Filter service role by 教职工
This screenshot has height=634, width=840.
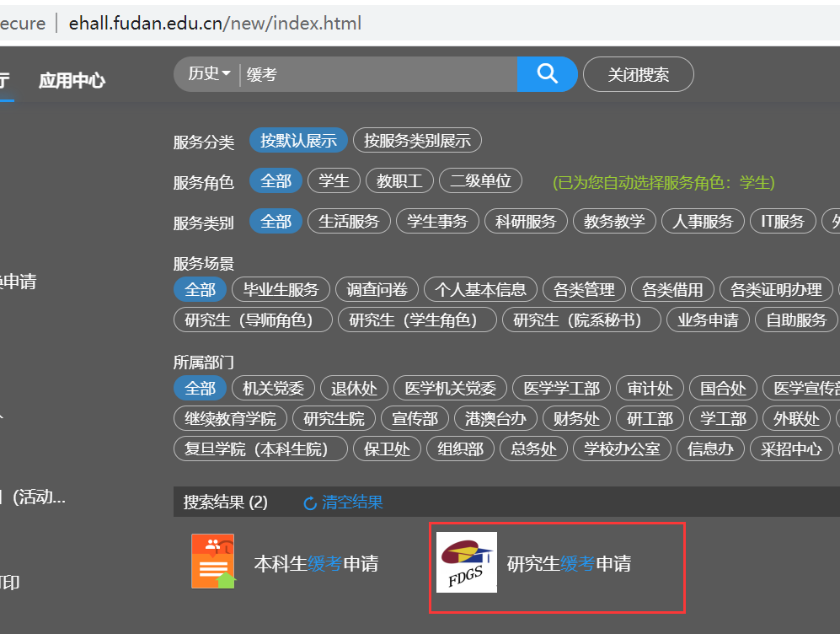pyautogui.click(x=399, y=180)
